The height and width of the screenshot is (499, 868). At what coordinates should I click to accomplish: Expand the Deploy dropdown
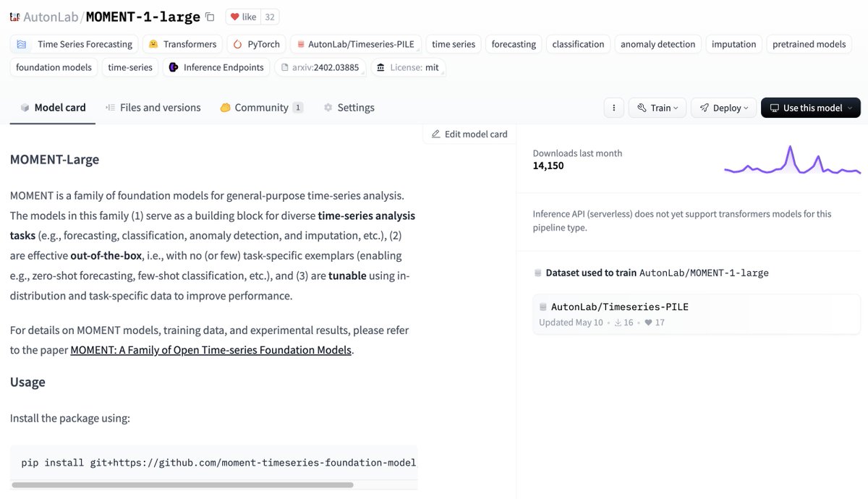coord(724,108)
